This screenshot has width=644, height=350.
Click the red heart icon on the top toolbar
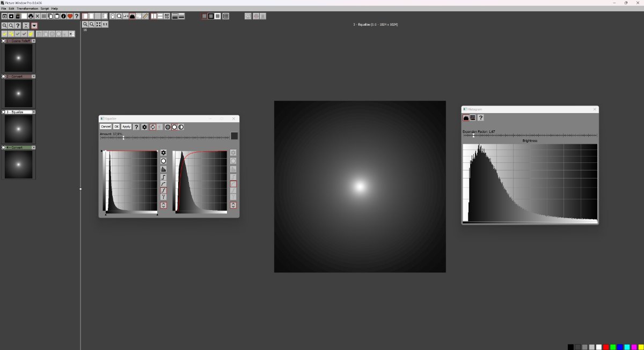coord(70,16)
